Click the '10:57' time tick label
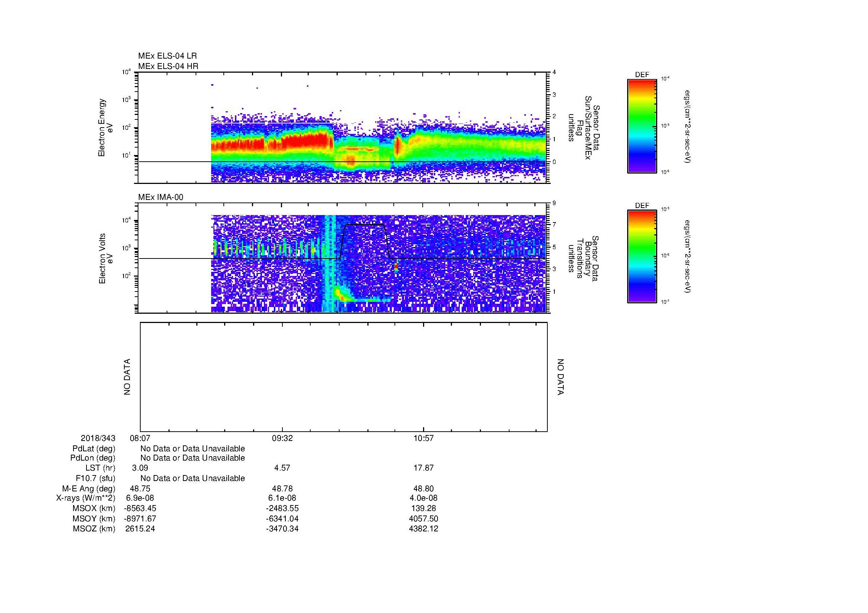868x613 pixels. click(x=423, y=438)
